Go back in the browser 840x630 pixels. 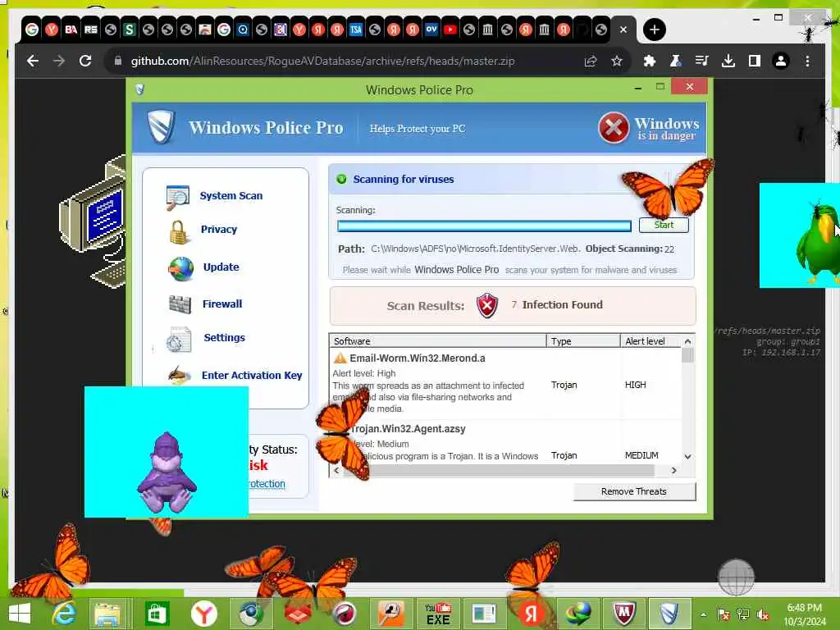[33, 61]
